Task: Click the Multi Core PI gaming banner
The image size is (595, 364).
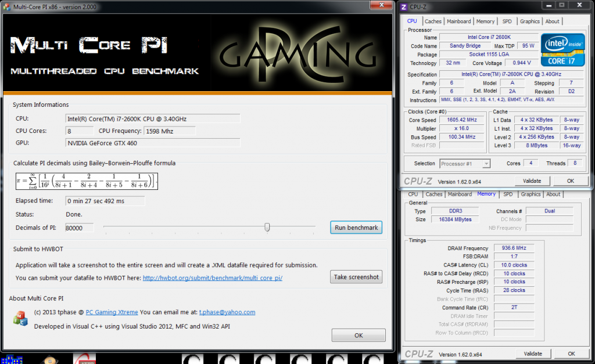Action: [198, 53]
